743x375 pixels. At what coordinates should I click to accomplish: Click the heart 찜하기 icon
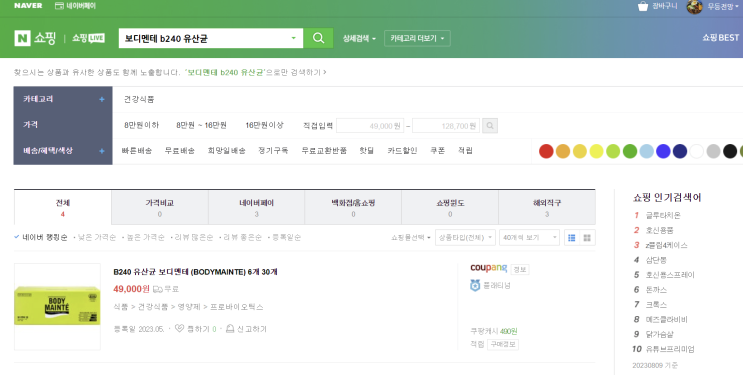tap(179, 329)
